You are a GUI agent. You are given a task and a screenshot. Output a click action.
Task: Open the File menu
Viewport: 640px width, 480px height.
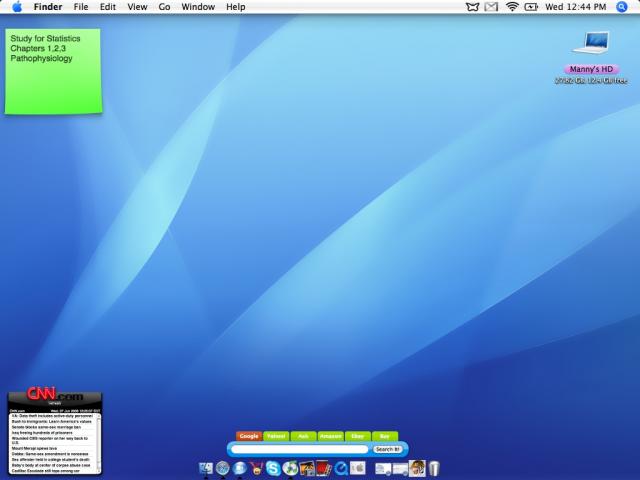pyautogui.click(x=81, y=7)
